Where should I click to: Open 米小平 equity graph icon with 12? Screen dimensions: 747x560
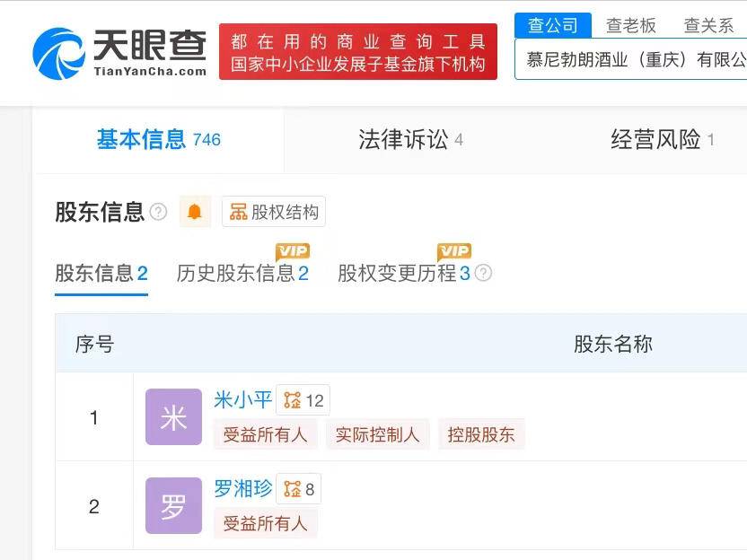(303, 400)
